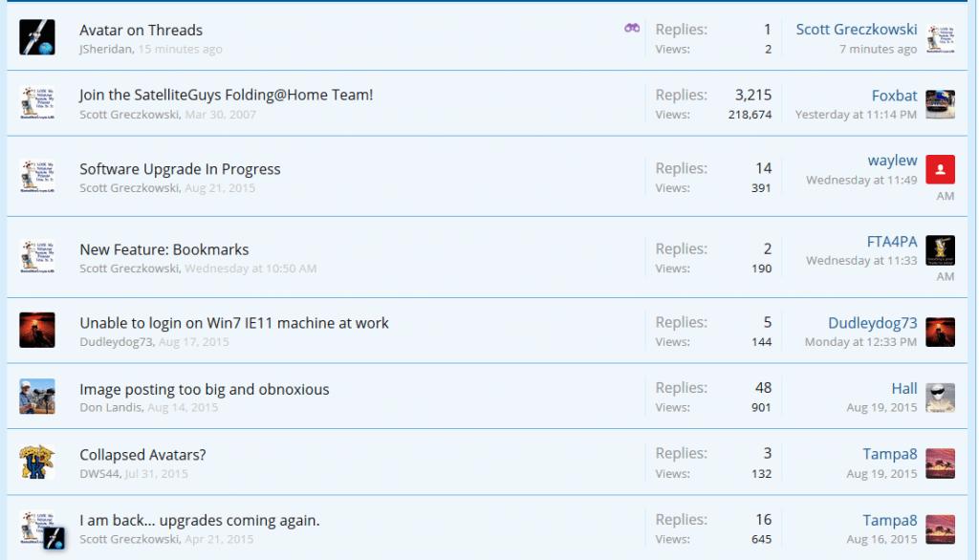Open Unable to login on Win7 thread
This screenshot has width=979, height=560.
pyautogui.click(x=234, y=323)
